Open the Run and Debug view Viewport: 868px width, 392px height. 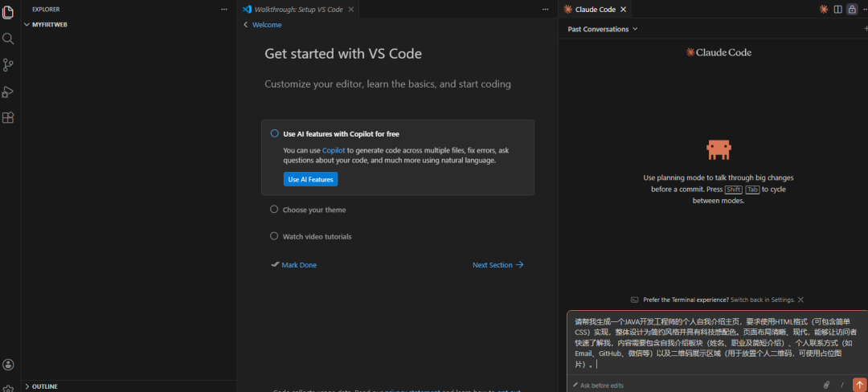pyautogui.click(x=9, y=92)
